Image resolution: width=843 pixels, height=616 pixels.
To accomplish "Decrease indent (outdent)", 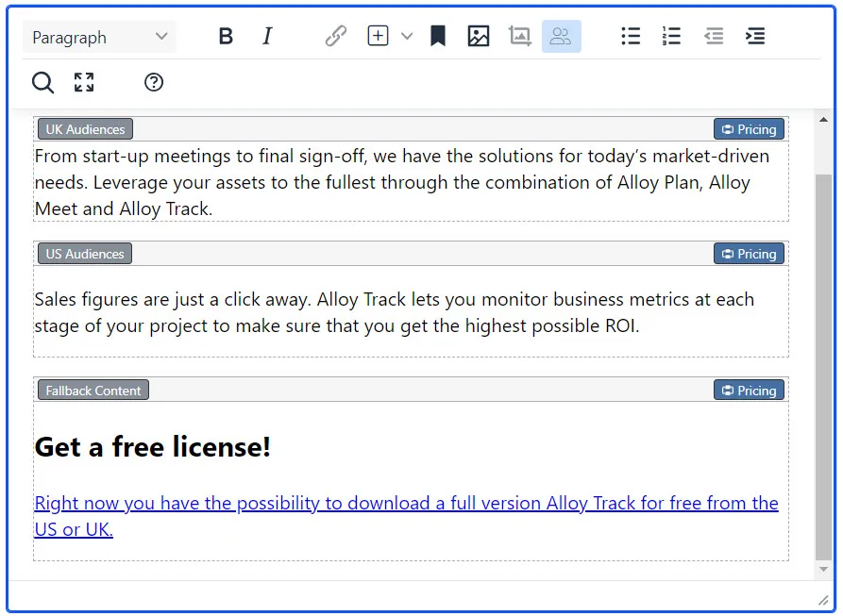I will [x=714, y=37].
